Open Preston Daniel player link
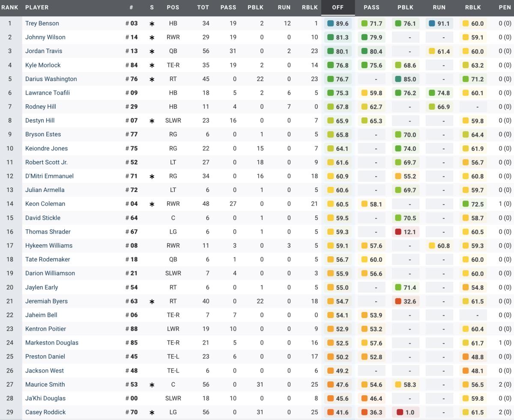The height and width of the screenshot is (420, 514). (x=45, y=357)
